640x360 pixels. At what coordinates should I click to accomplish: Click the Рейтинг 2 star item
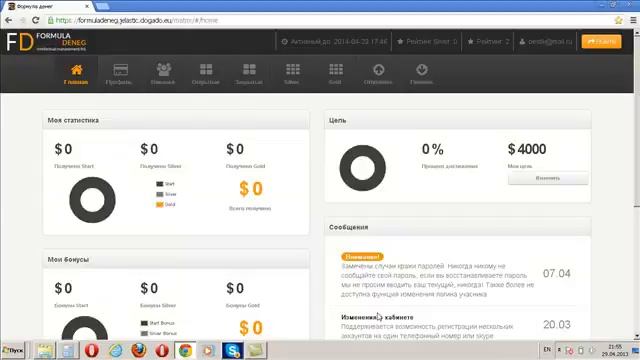click(488, 42)
